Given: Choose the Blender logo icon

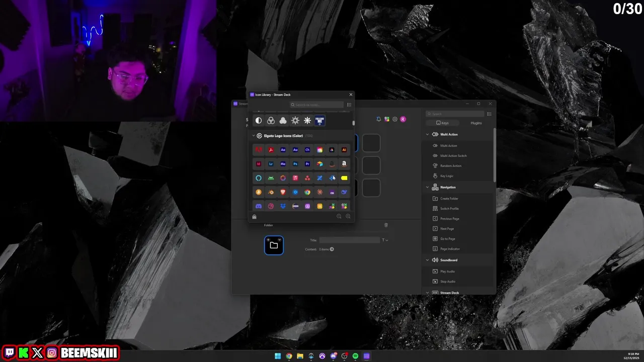Looking at the screenshot, I should [271, 192].
